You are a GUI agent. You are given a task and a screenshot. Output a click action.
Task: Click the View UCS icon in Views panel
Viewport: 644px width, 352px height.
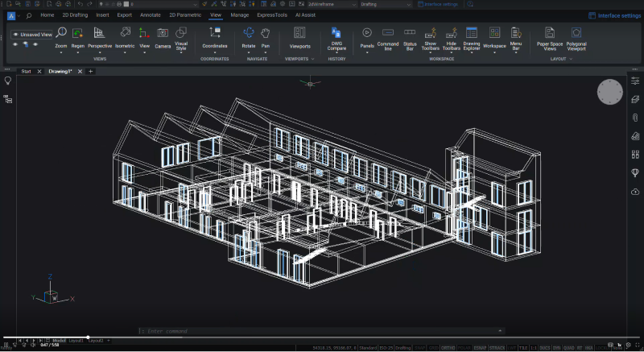pyautogui.click(x=144, y=33)
